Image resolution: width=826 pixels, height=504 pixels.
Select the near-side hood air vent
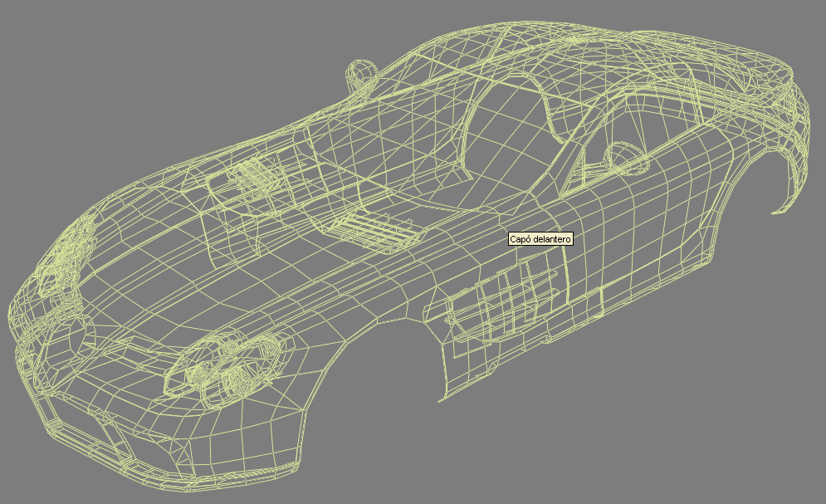pos(374,231)
